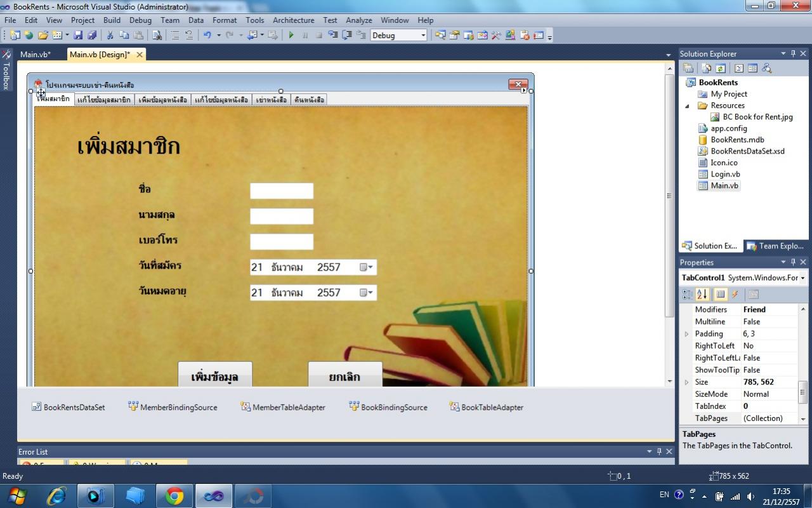Expand the Padding property
812x508 pixels.
[x=686, y=334]
